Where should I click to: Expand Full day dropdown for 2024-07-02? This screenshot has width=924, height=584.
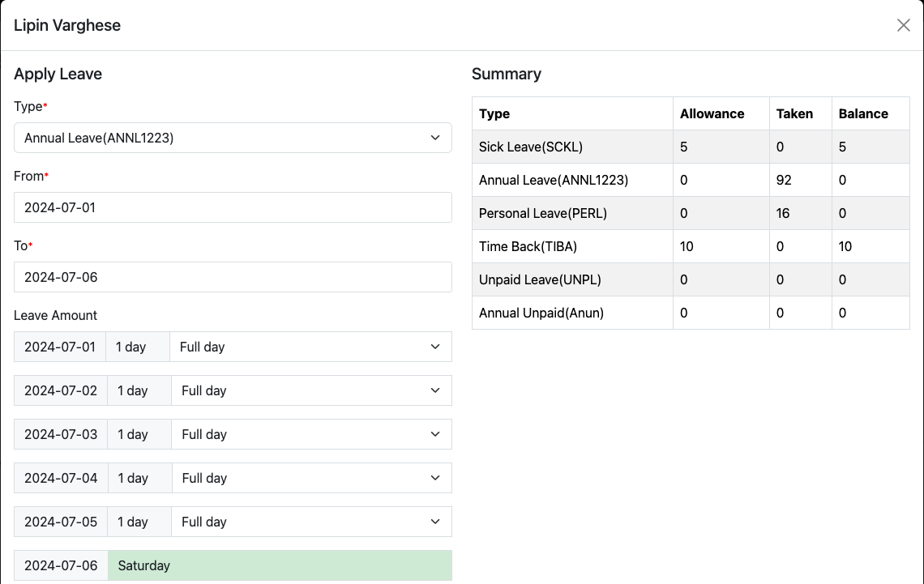310,390
